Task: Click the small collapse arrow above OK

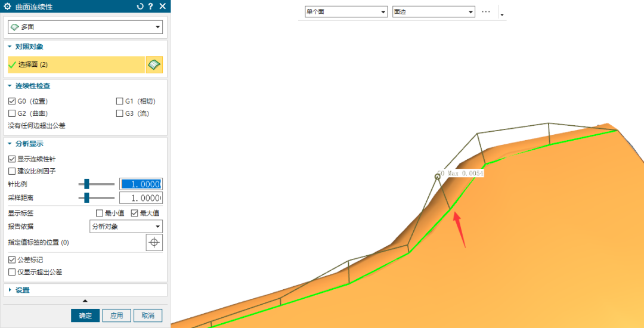Action: 85,301
